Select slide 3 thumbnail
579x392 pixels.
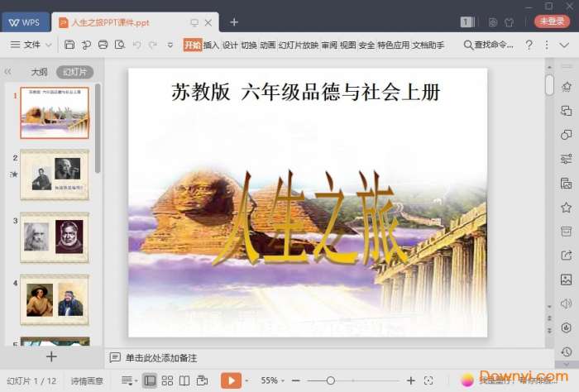pyautogui.click(x=55, y=237)
